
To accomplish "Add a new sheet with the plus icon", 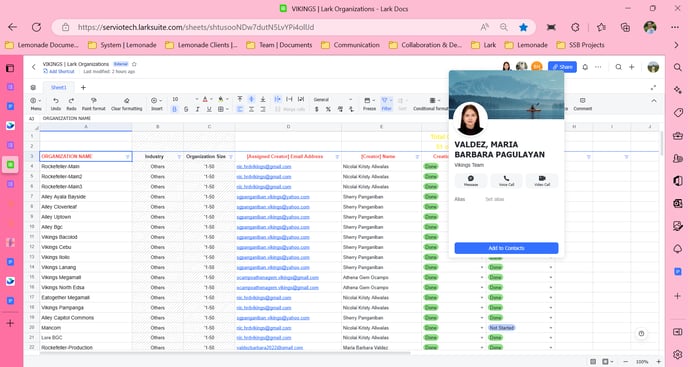I will pyautogui.click(x=83, y=87).
